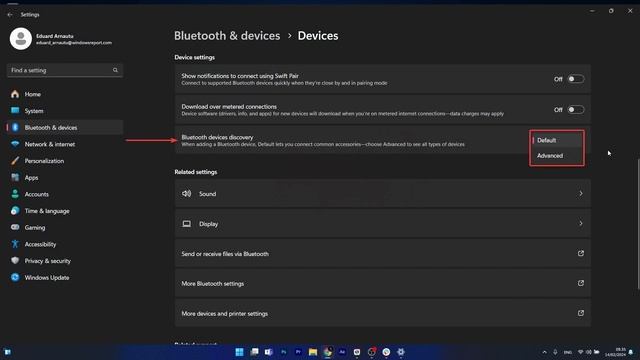Toggle the Swift Pair notifications switch
This screenshot has width=640, height=360.
[x=576, y=79]
